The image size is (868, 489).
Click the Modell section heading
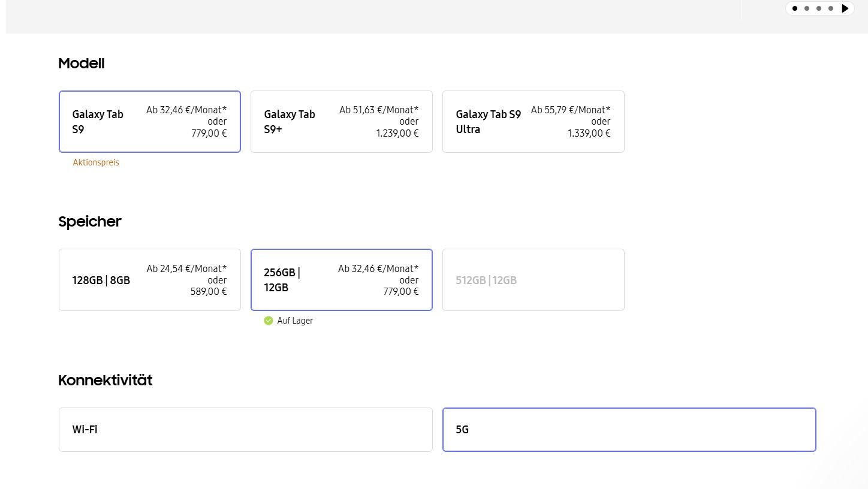pyautogui.click(x=82, y=63)
